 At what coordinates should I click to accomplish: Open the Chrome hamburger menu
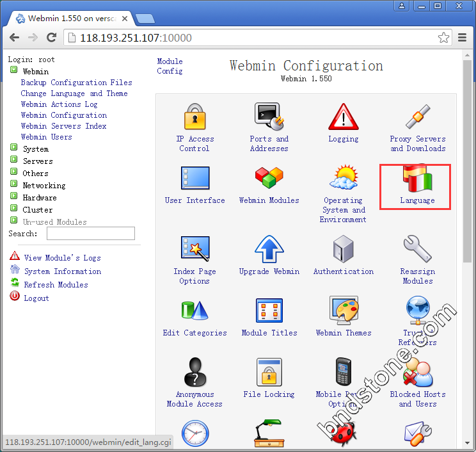[462, 38]
